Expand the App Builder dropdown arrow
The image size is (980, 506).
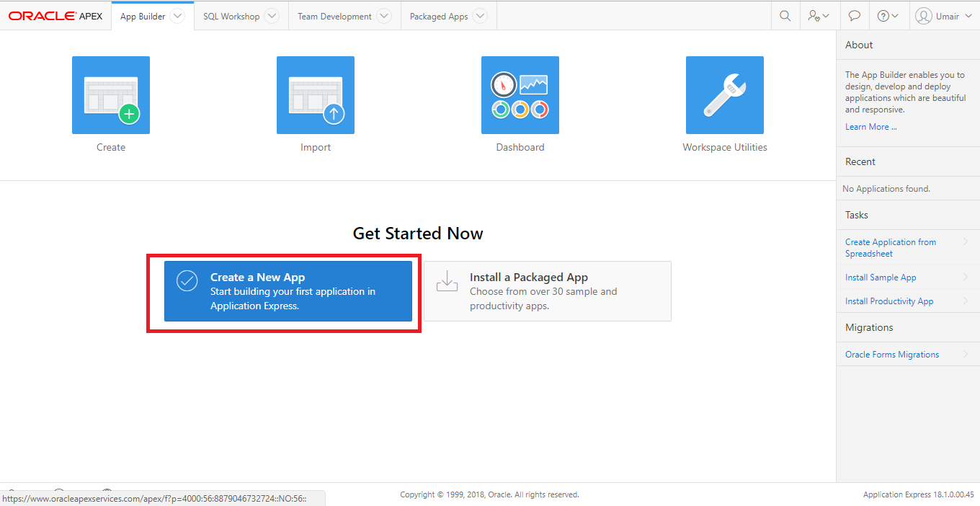click(x=177, y=16)
